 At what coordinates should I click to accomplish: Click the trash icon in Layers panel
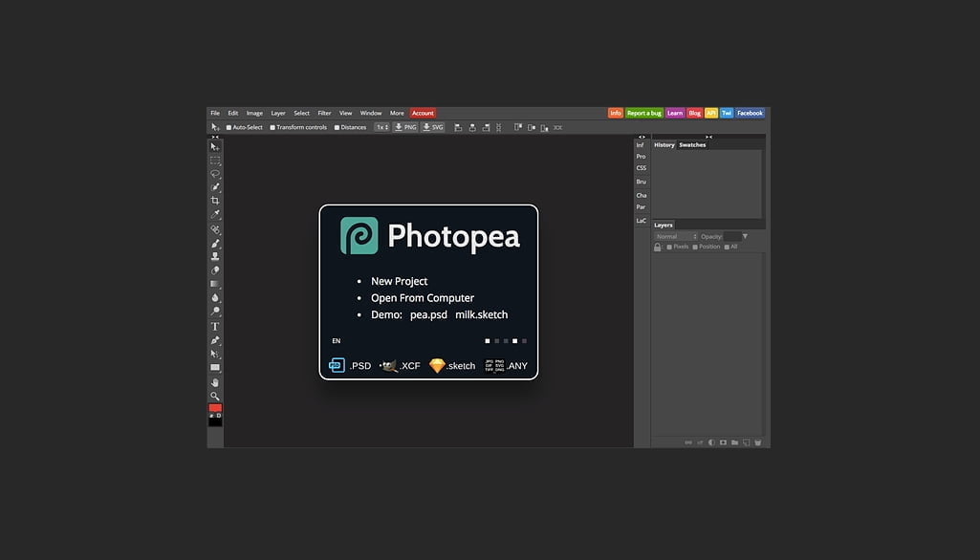pos(757,442)
